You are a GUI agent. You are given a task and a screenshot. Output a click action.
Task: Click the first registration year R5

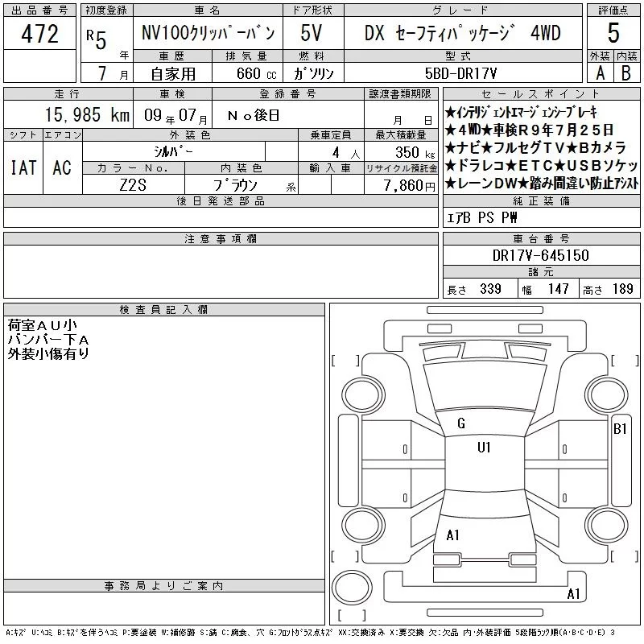coord(97,39)
